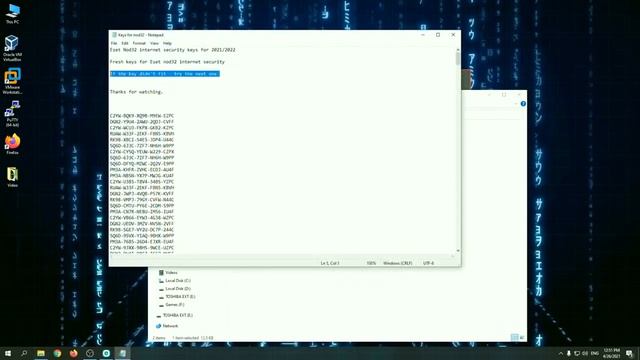Screen dimensions: 640x360
Task: Click the Notepad title bar icon
Action: pyautogui.click(x=114, y=35)
